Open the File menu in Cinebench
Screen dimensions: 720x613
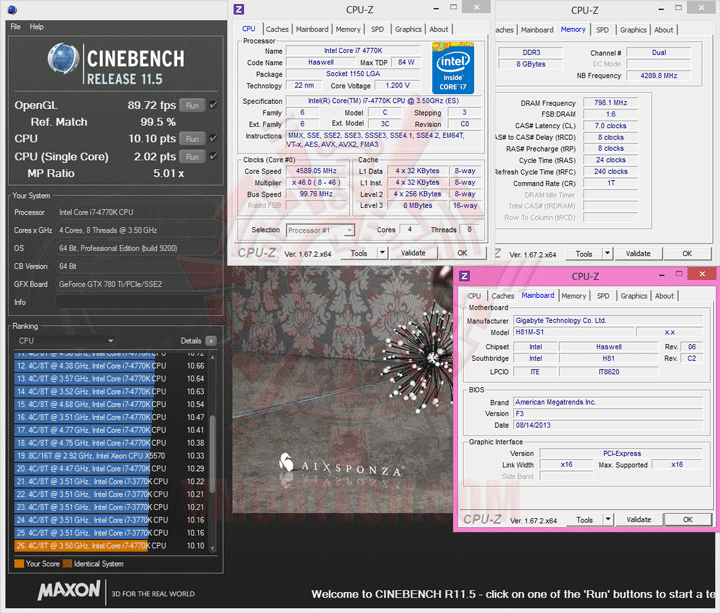15,27
